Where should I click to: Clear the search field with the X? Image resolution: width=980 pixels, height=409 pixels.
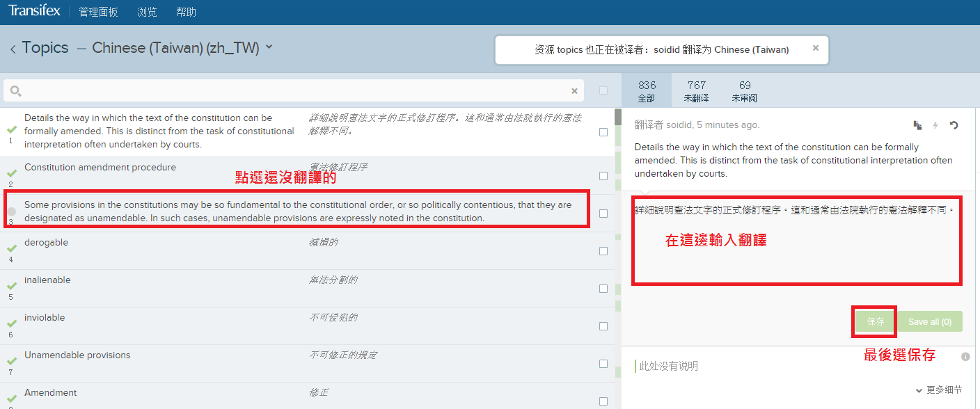point(574,91)
